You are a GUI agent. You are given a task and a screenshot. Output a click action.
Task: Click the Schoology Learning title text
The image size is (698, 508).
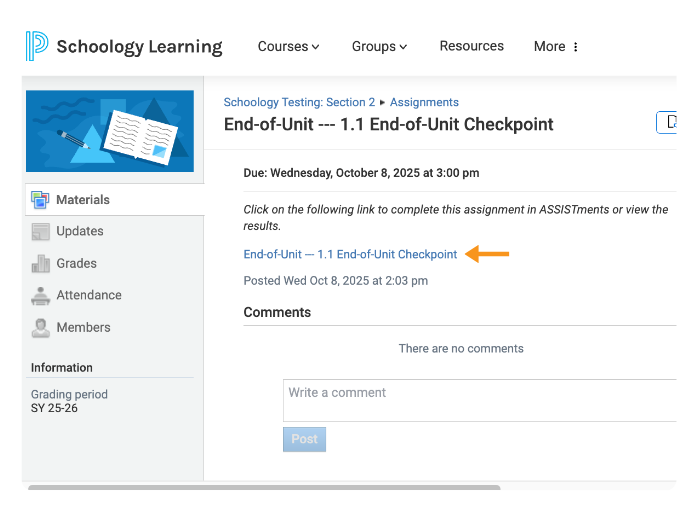click(139, 46)
